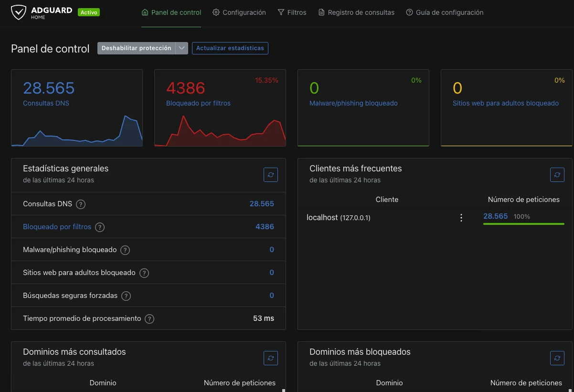Open Bloqueado por filtros link in red card

(x=198, y=103)
